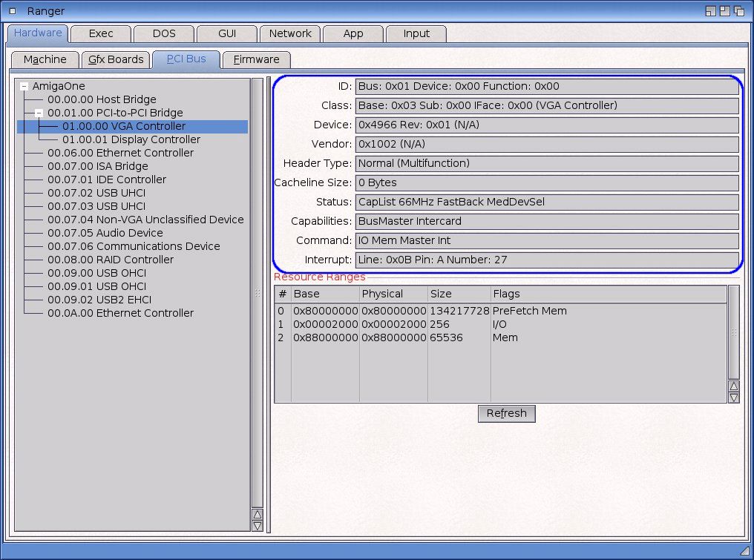Screen dimensions: 754x560
Task: Select 00.01.00 PCI-to-PCI Bridge entry
Action: pos(116,113)
